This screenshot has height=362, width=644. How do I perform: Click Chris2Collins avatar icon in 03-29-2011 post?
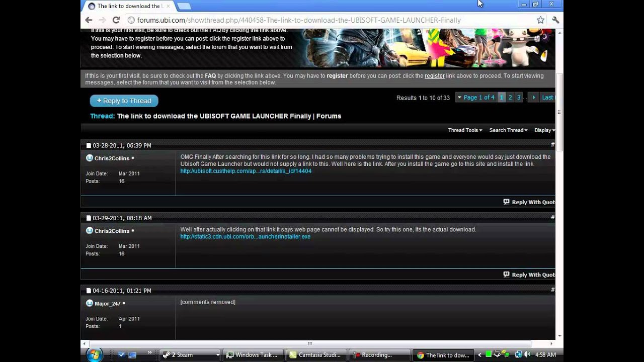pos(90,231)
